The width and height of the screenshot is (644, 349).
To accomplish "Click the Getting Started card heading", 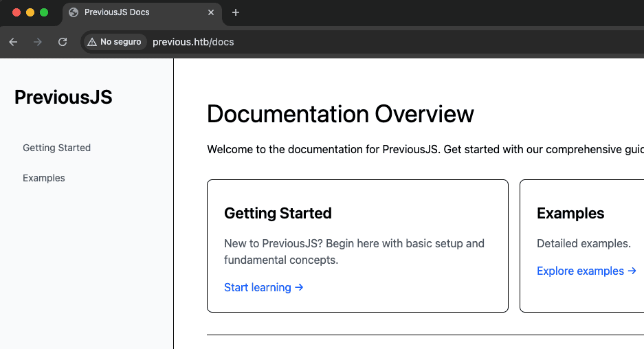I will [x=278, y=213].
